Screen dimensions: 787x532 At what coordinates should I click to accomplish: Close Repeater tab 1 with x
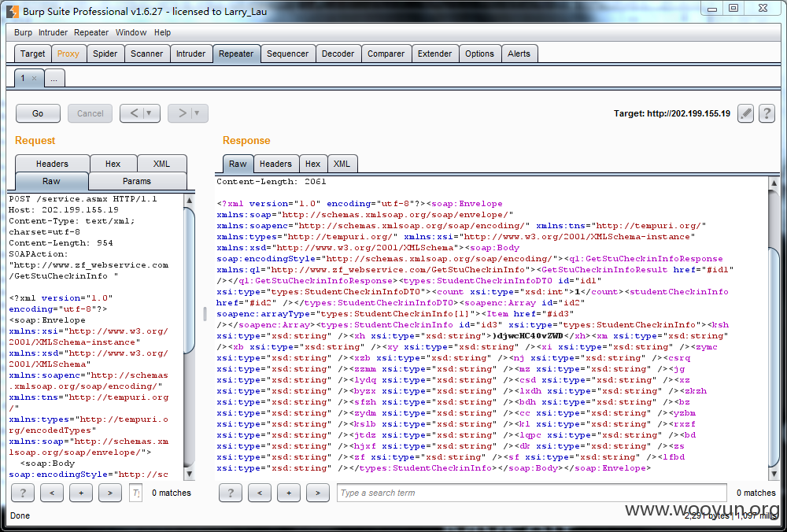tap(34, 78)
